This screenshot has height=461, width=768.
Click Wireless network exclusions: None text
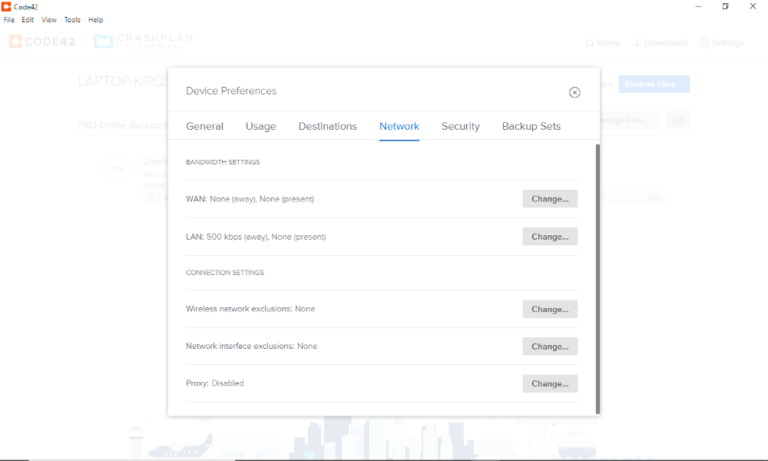pos(250,309)
